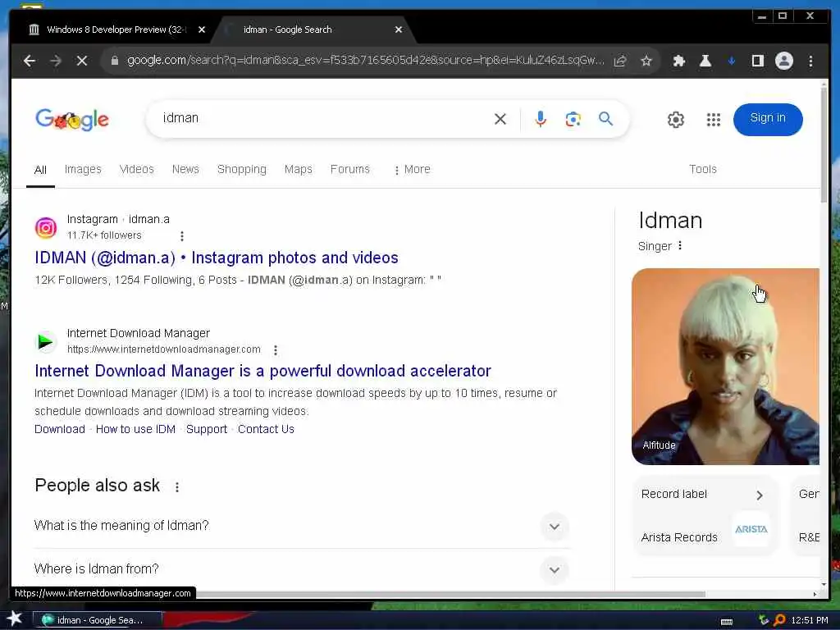Viewport: 840px width, 630px height.
Task: Click the Arista Records logo
Action: [x=751, y=529]
